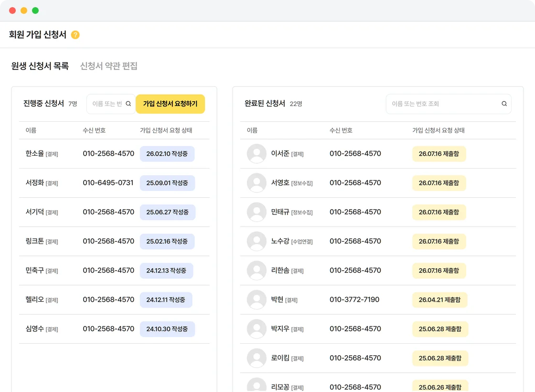Select the name 서기덕
Screen dimensions: 535x392
point(35,212)
